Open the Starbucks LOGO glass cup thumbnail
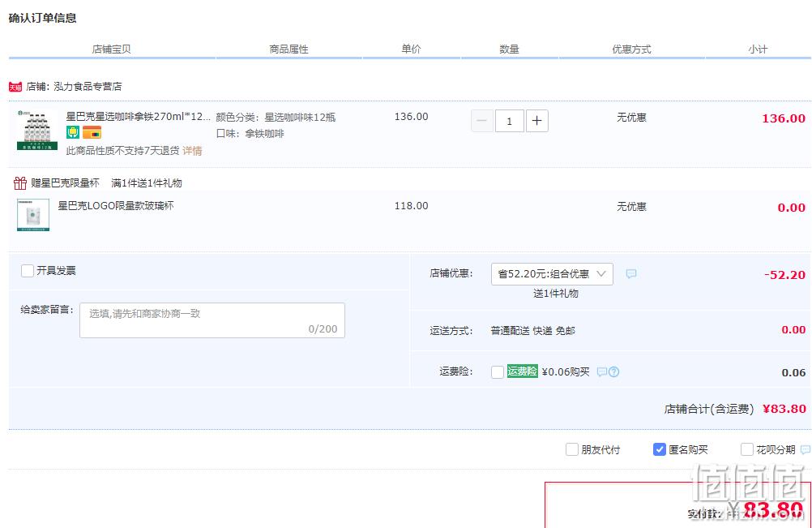 pos(33,214)
